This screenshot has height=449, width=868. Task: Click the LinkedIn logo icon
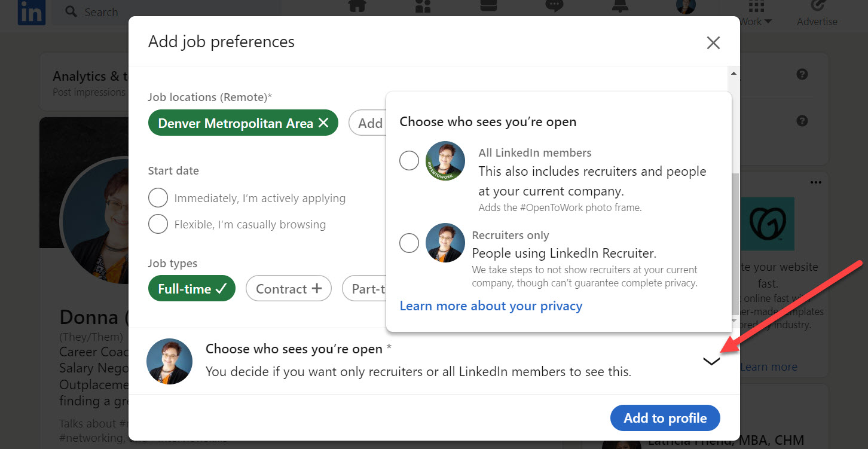pos(31,12)
